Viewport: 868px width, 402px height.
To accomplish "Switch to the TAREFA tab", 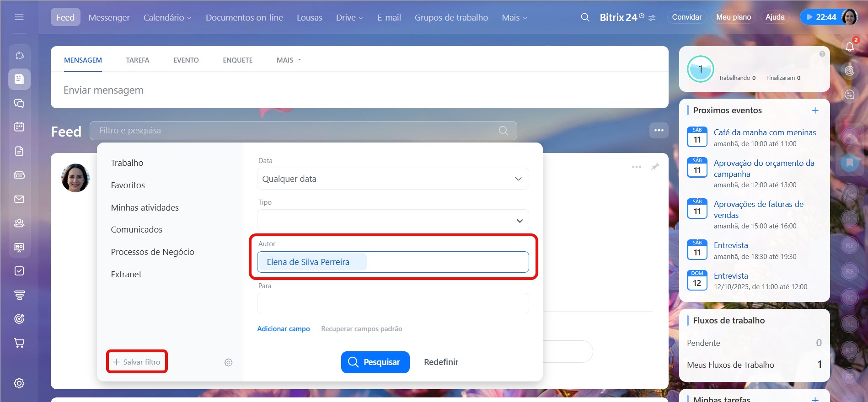I will 137,60.
